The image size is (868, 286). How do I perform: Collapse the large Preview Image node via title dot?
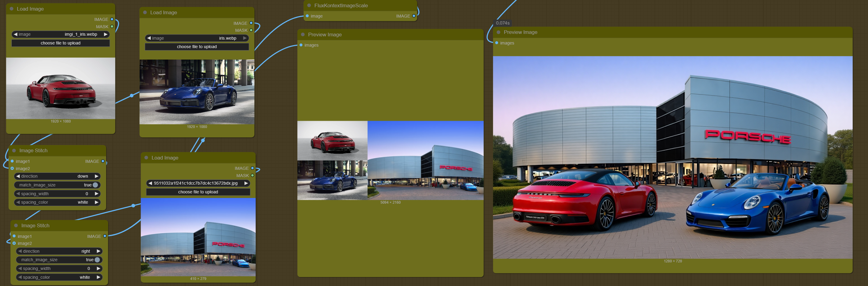tap(498, 32)
